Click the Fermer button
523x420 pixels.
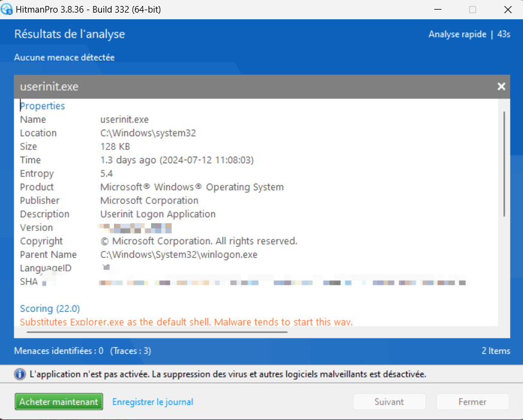pos(472,401)
